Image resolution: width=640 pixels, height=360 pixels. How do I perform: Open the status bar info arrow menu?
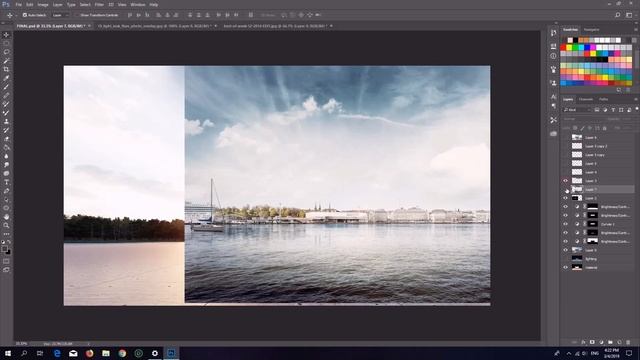(89, 344)
